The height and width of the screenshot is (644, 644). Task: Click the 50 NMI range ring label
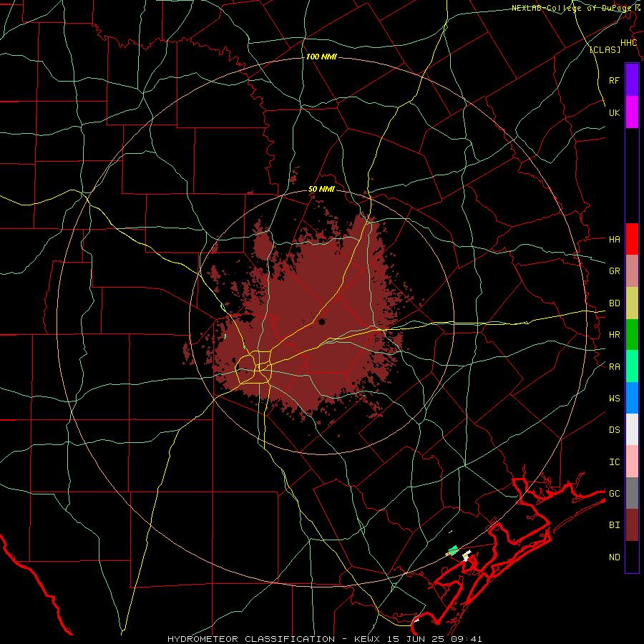click(321, 190)
